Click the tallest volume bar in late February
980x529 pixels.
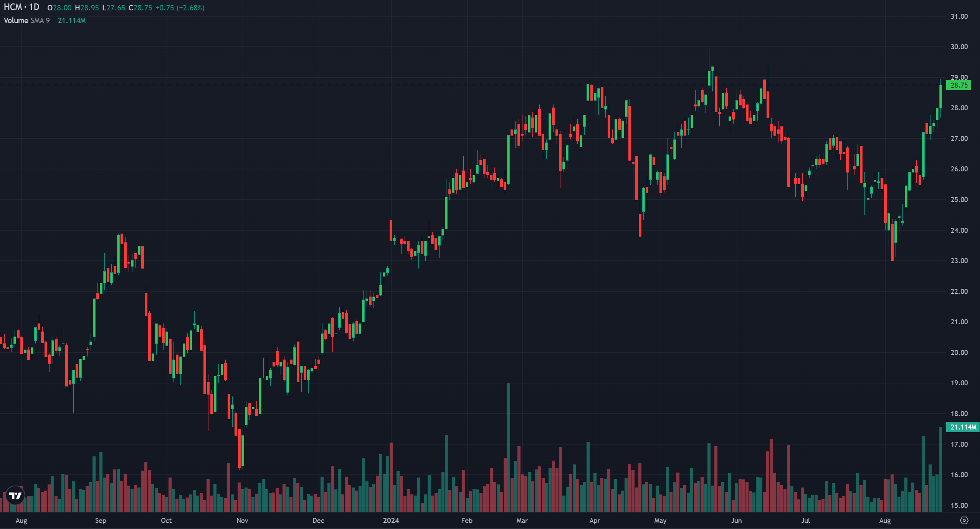[509, 448]
